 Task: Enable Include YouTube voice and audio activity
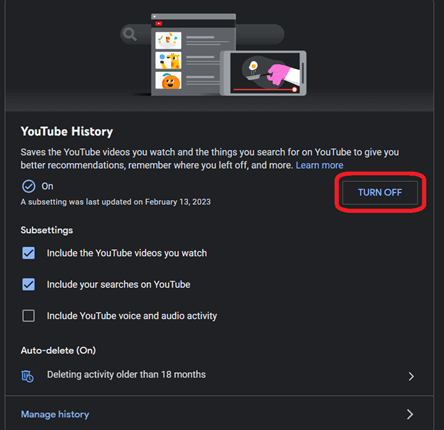[28, 316]
